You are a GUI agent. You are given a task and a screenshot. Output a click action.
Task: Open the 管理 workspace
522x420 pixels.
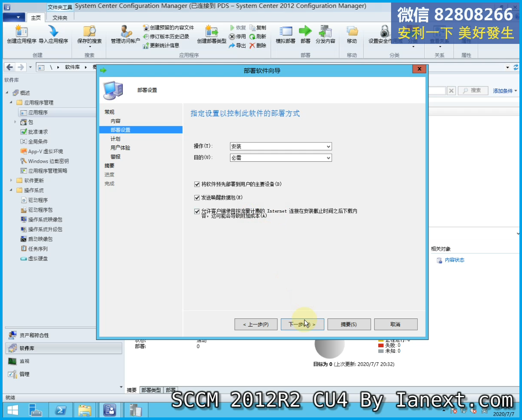click(x=64, y=374)
